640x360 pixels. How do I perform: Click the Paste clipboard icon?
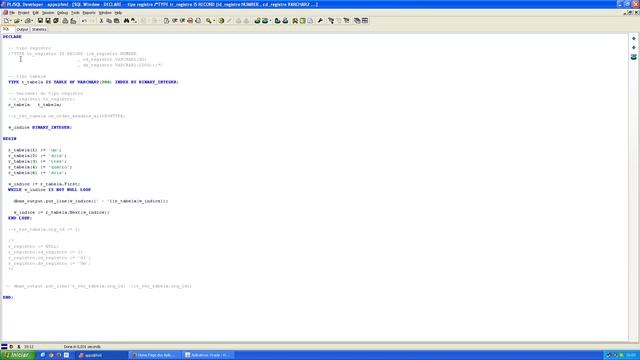click(117, 20)
